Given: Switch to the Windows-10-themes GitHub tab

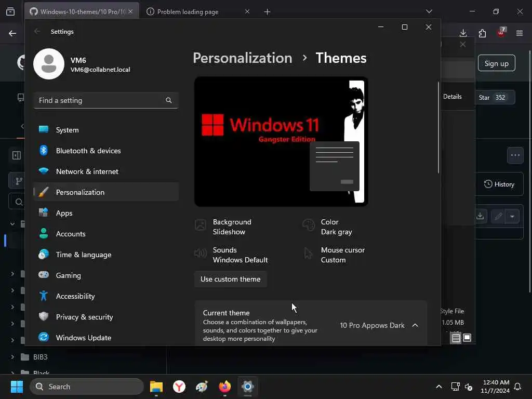Looking at the screenshot, I should tap(82, 11).
